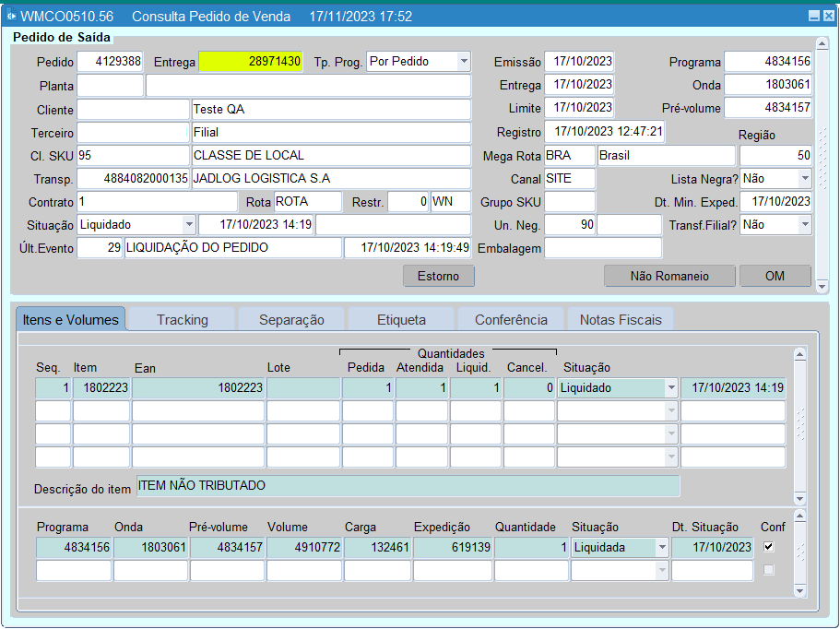Click the Oracle Forms window icon in title bar

(x=11, y=17)
